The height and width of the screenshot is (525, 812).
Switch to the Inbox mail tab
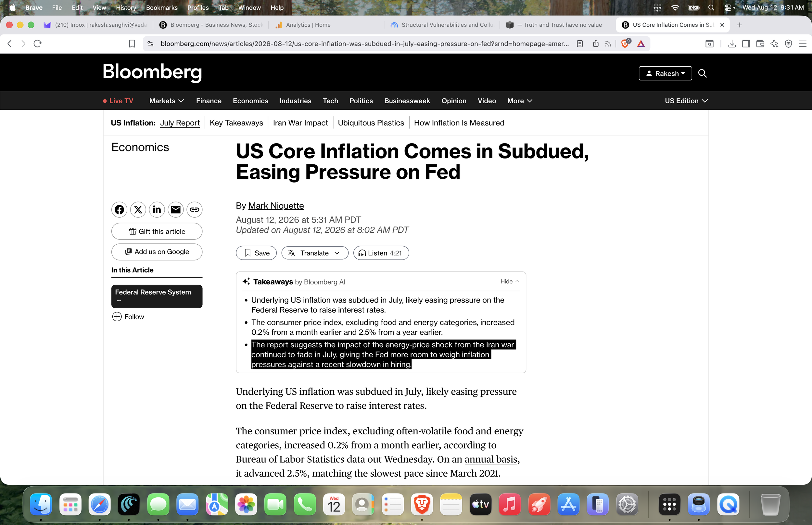pyautogui.click(x=96, y=25)
